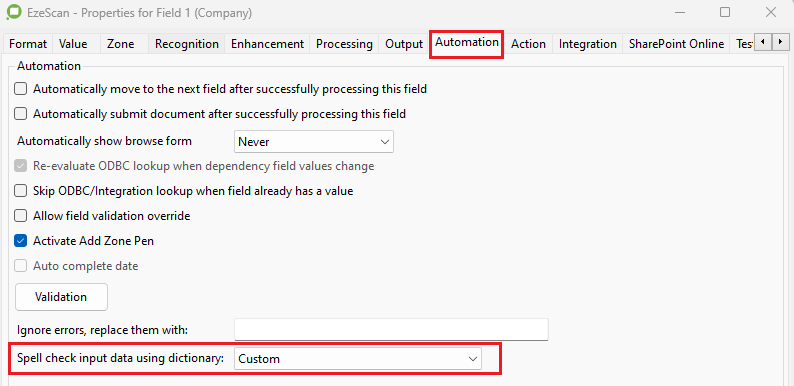Click the left tab scroll arrow
Viewport: 794px width, 386px height.
pos(763,42)
